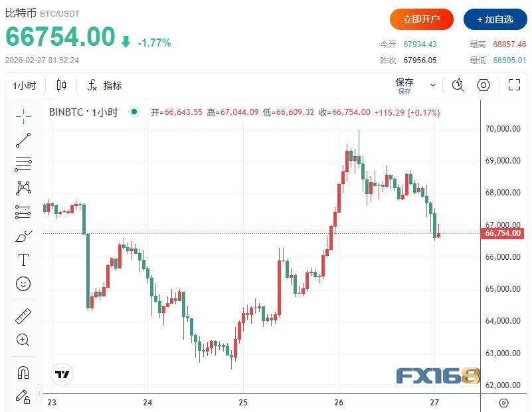
Task: Toggle magnet mode for drawings
Action: [x=23, y=372]
